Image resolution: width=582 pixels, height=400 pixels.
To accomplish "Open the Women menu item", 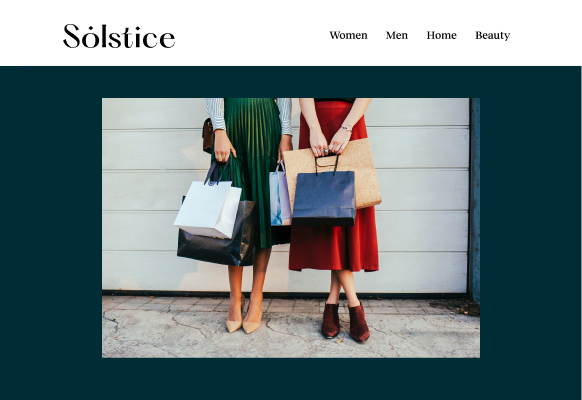I will click(x=348, y=35).
